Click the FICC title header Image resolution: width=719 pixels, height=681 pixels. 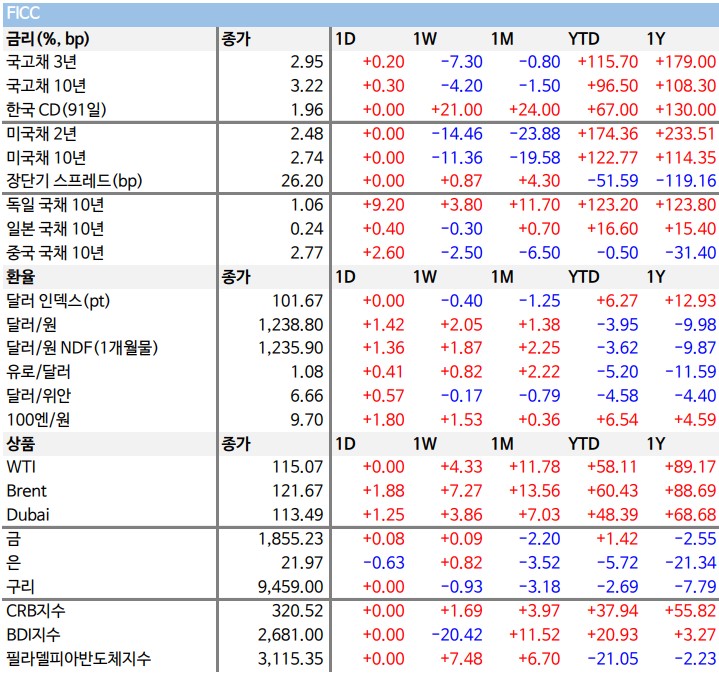pos(23,13)
